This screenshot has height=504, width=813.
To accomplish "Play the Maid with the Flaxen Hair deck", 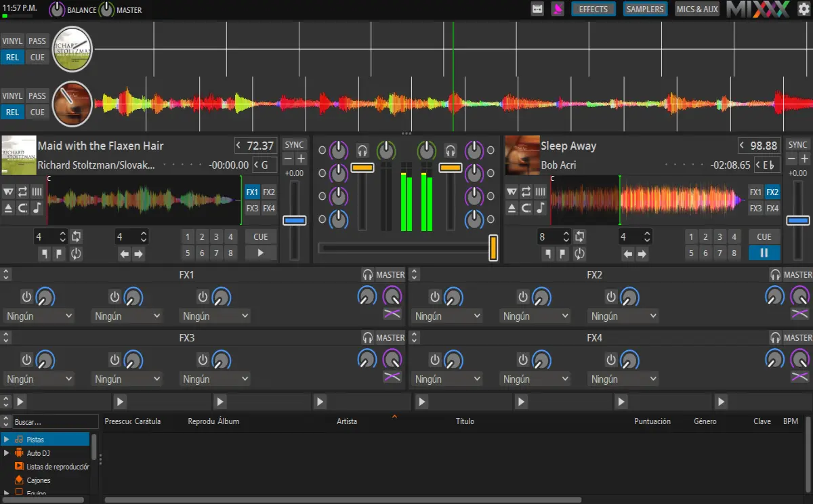I will tap(261, 253).
